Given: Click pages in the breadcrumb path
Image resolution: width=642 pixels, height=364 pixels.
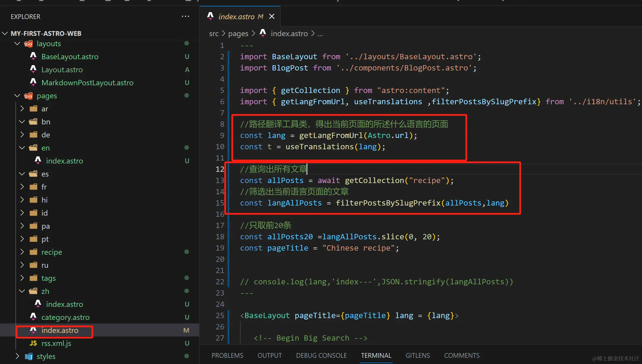Looking at the screenshot, I should [238, 34].
